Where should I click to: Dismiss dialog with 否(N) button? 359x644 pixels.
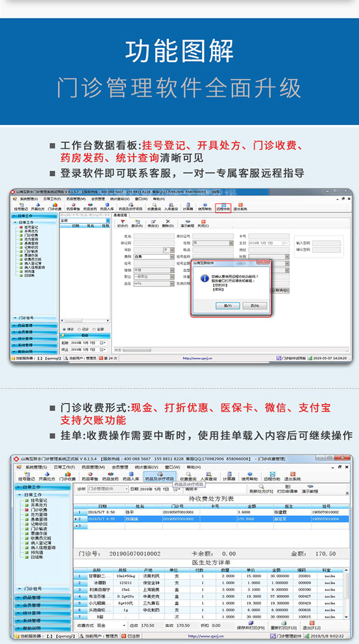tap(255, 306)
